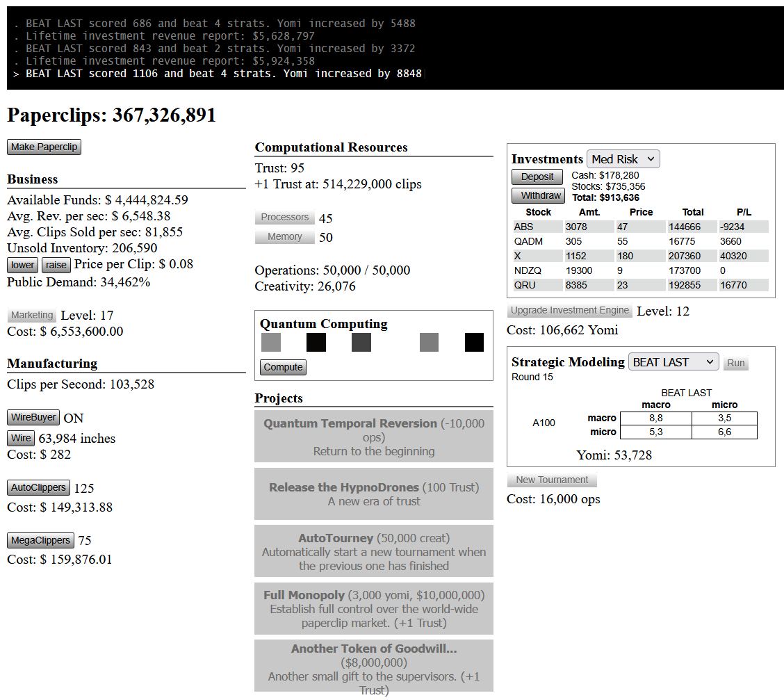This screenshot has height=700, width=784.
Task: Open the Med Risk investment dropdown
Action: click(623, 159)
